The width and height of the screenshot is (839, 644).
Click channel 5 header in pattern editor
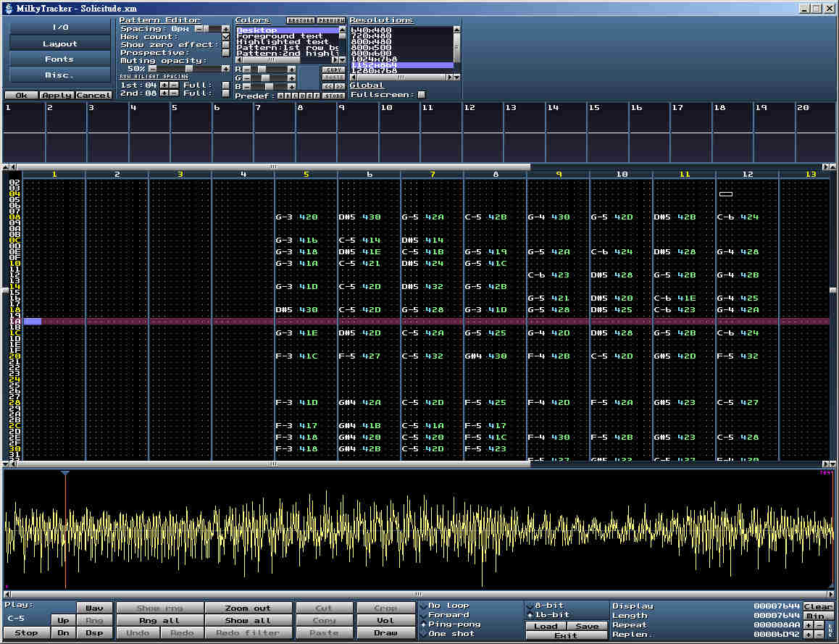point(306,174)
